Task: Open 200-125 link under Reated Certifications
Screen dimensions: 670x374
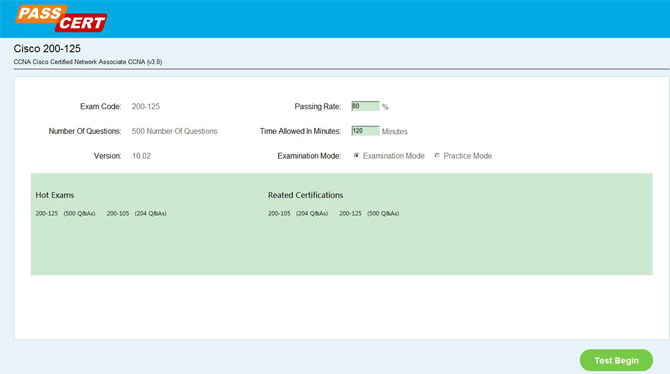Action: [x=350, y=213]
